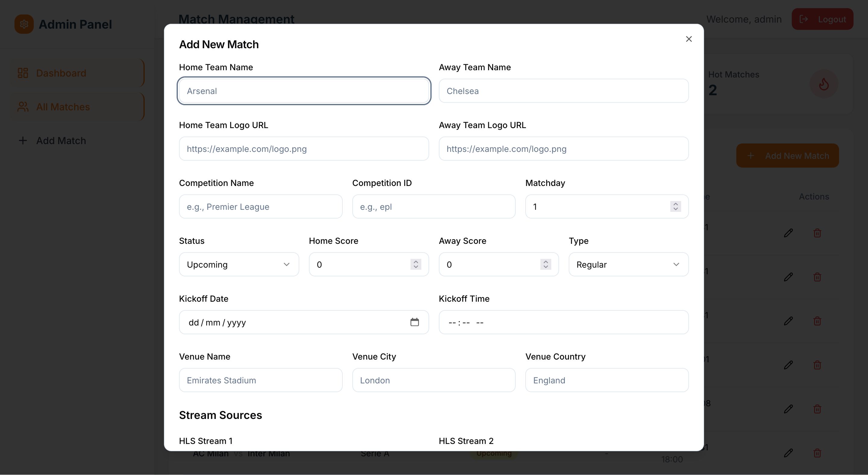Click the Kickoff Time input field
The image size is (868, 475).
pyautogui.click(x=563, y=322)
